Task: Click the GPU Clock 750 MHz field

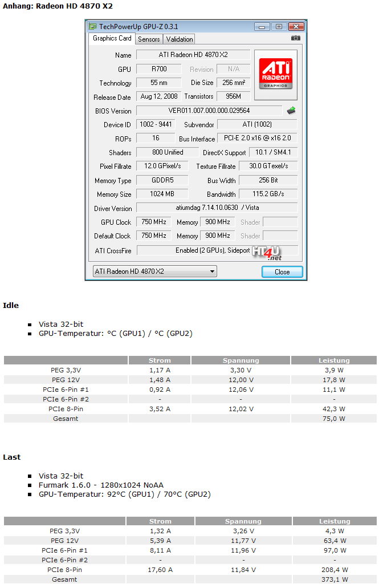Action: pyautogui.click(x=154, y=222)
